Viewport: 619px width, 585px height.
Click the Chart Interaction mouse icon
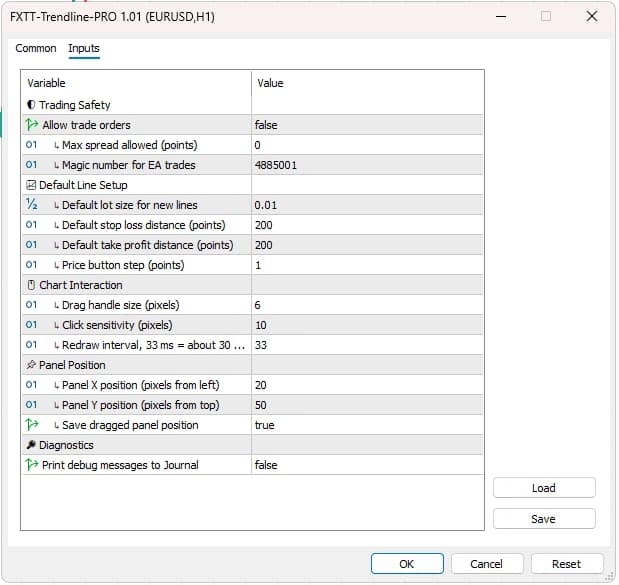[31, 285]
